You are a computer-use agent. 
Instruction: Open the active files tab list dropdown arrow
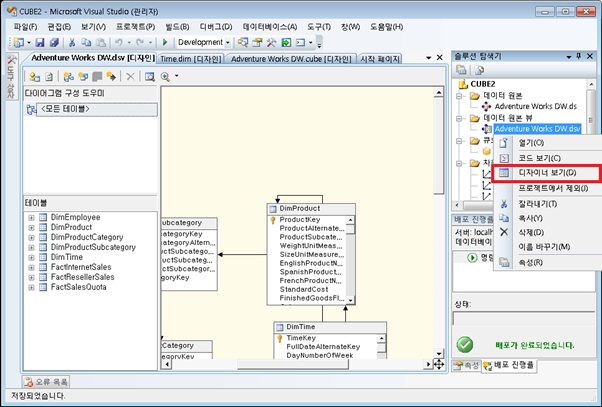coord(429,58)
